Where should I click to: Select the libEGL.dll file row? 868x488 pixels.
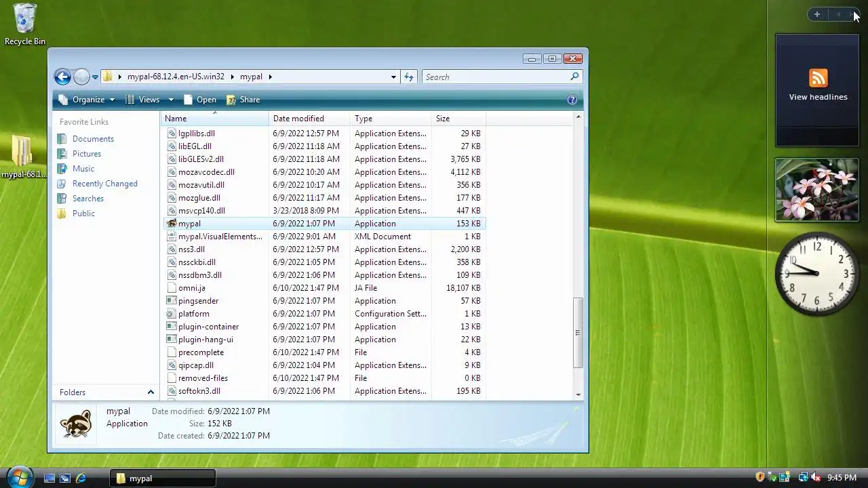(x=325, y=146)
